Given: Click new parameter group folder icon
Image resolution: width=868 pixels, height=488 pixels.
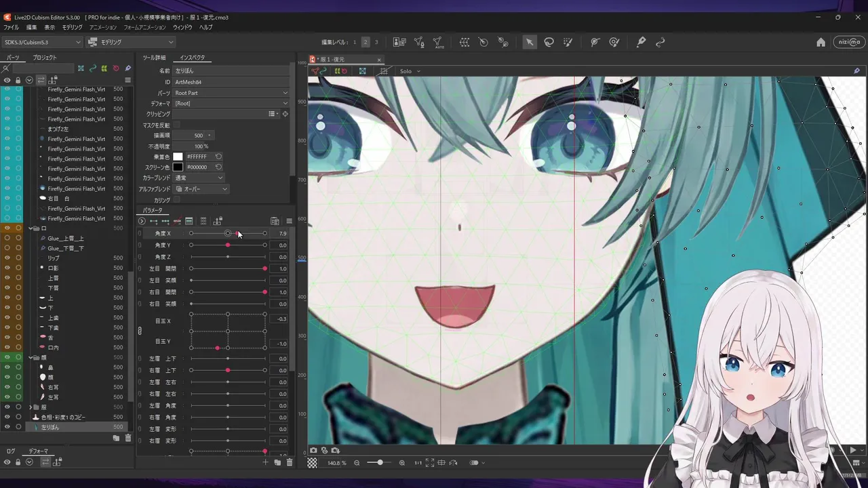Looking at the screenshot, I should point(278,462).
